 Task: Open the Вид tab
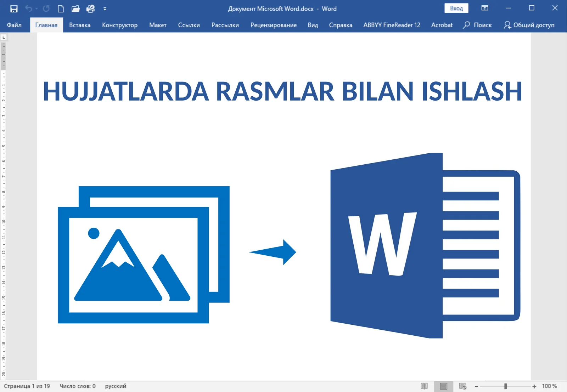[x=313, y=25]
